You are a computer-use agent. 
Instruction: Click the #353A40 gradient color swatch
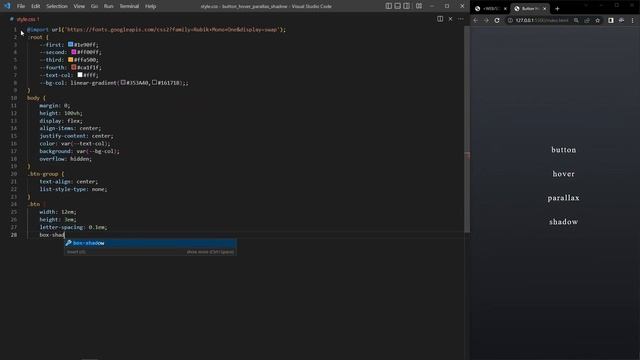coord(123,82)
